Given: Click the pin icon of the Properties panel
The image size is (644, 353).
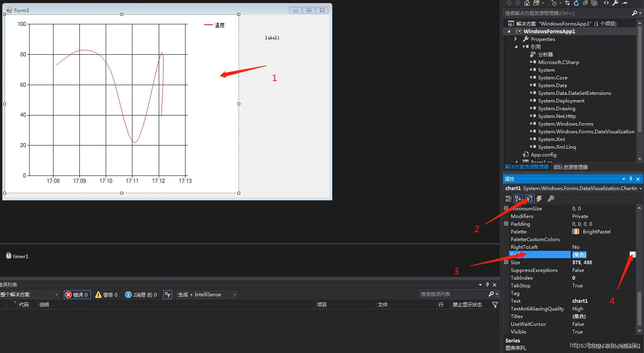Looking at the screenshot, I should tap(631, 179).
